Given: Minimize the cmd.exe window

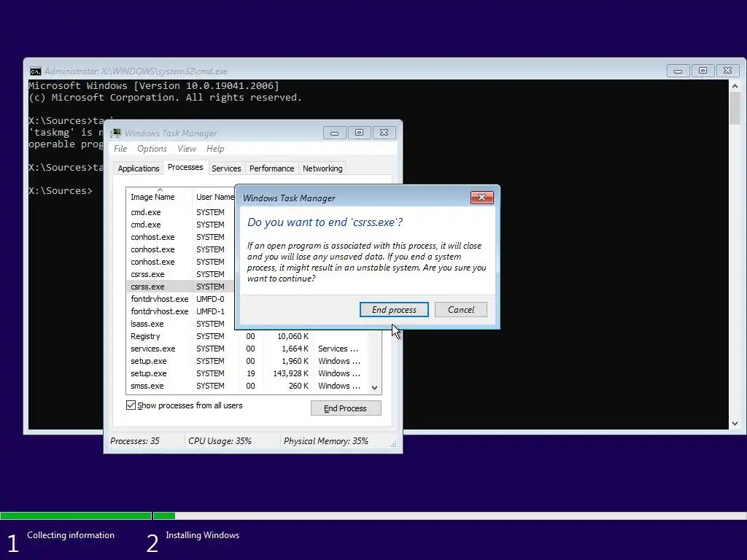Looking at the screenshot, I should 678,71.
